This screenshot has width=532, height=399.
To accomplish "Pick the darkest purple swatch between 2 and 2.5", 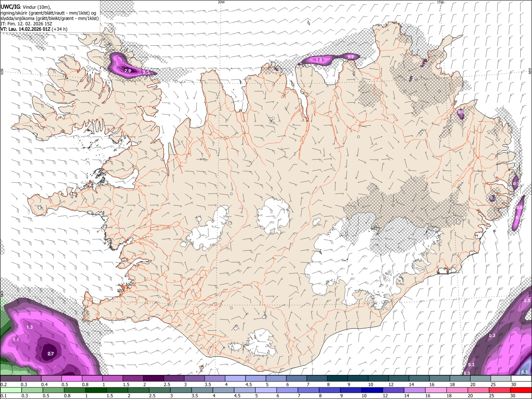I will pyautogui.click(x=153, y=378).
